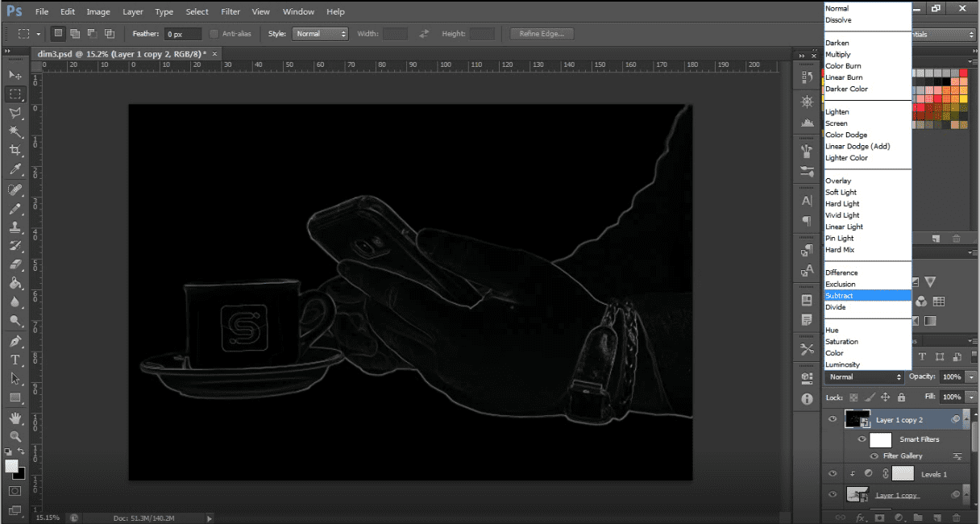This screenshot has height=524, width=980.
Task: Click the Feather input field
Action: click(183, 34)
